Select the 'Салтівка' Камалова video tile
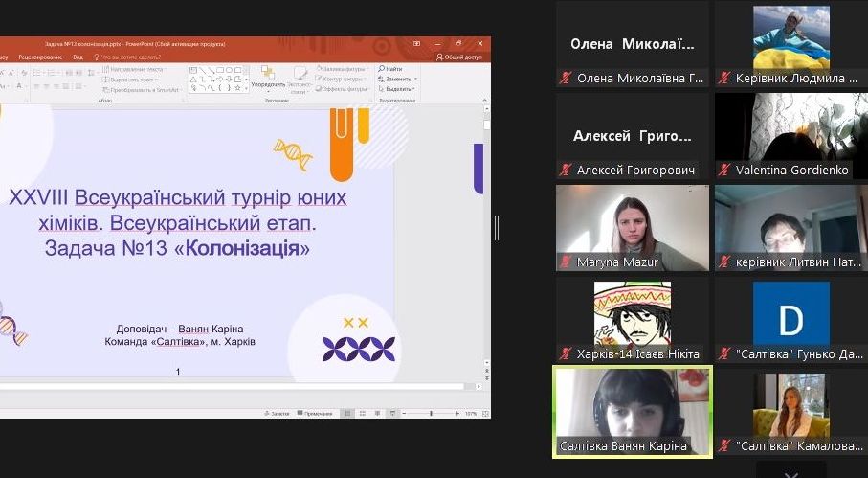Viewport: 868px width, 478px height. 791,413
